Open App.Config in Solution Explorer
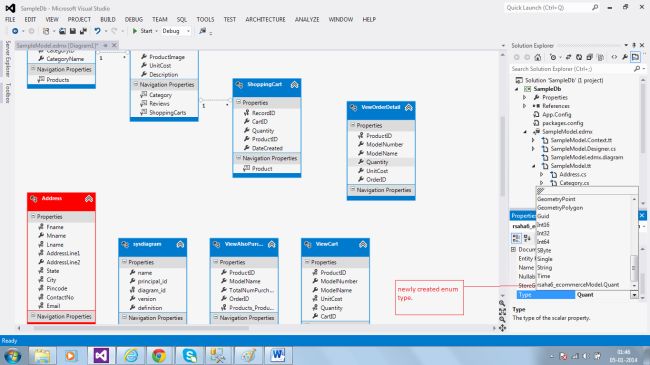The height and width of the screenshot is (365, 650). click(557, 115)
